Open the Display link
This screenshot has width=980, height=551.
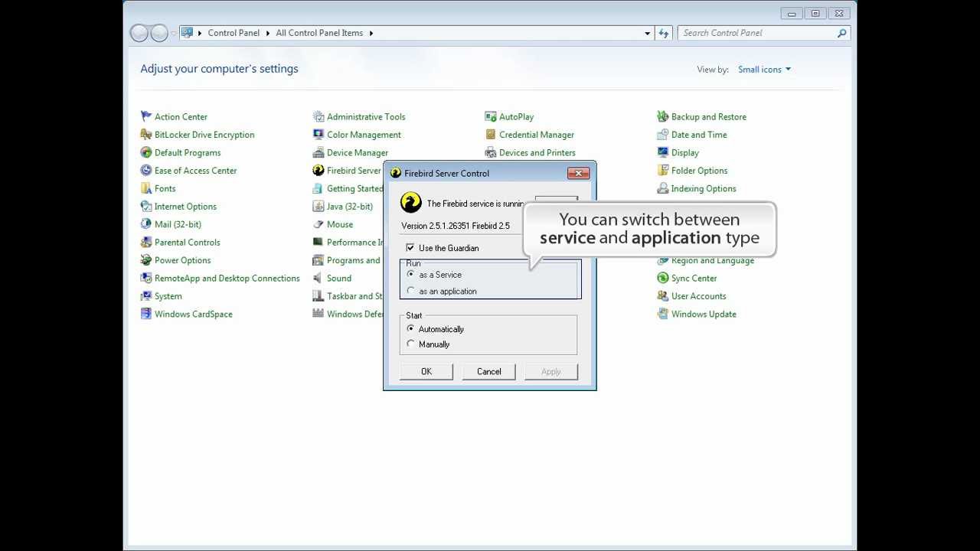(685, 152)
